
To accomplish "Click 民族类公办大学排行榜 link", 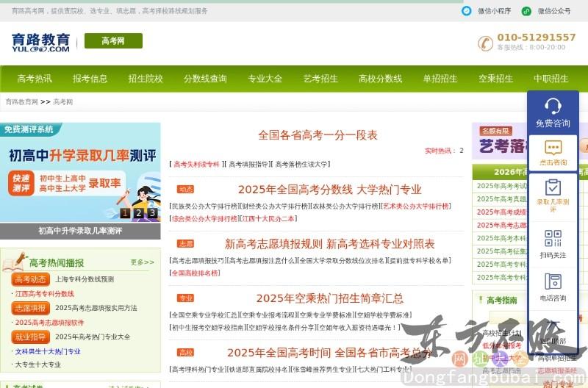I will (x=204, y=206).
